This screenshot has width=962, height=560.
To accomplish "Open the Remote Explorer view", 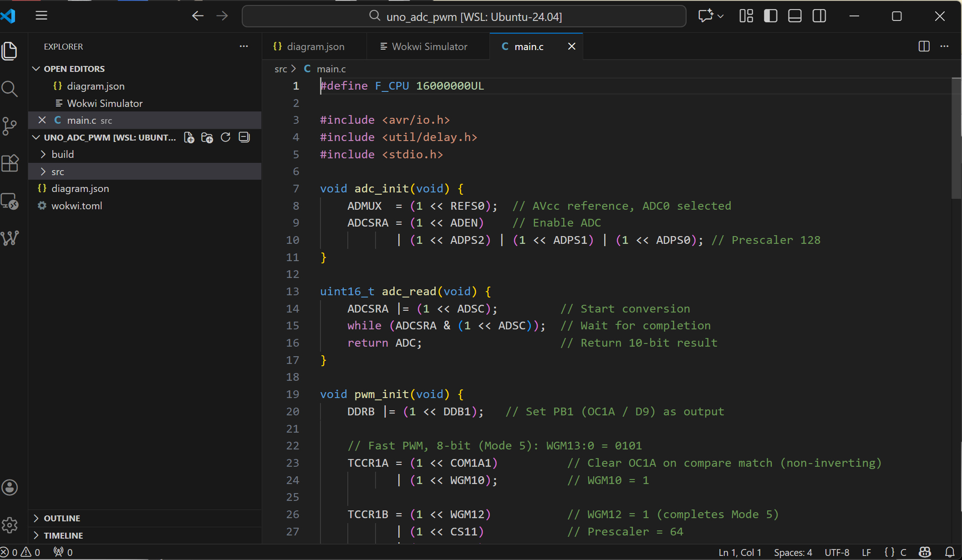I will click(x=10, y=201).
